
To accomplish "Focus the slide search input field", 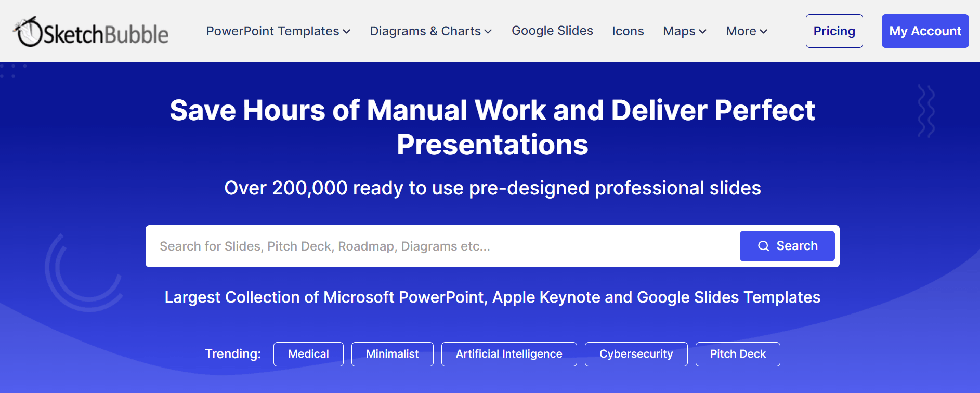I will coord(442,246).
